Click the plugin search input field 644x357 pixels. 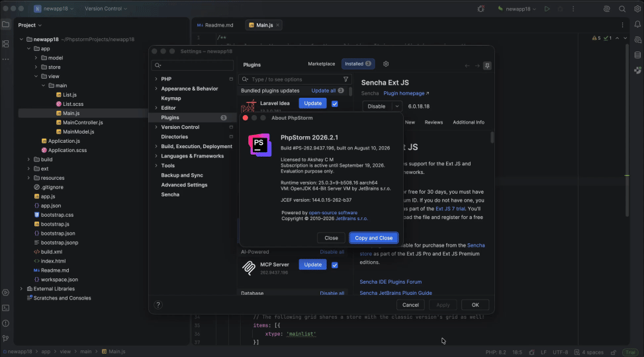(295, 79)
